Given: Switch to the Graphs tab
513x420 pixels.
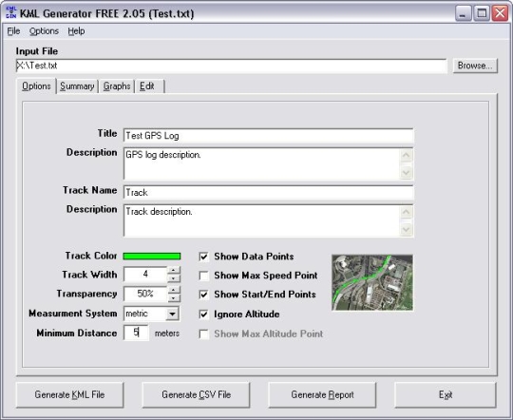Looking at the screenshot, I should pyautogui.click(x=117, y=86).
